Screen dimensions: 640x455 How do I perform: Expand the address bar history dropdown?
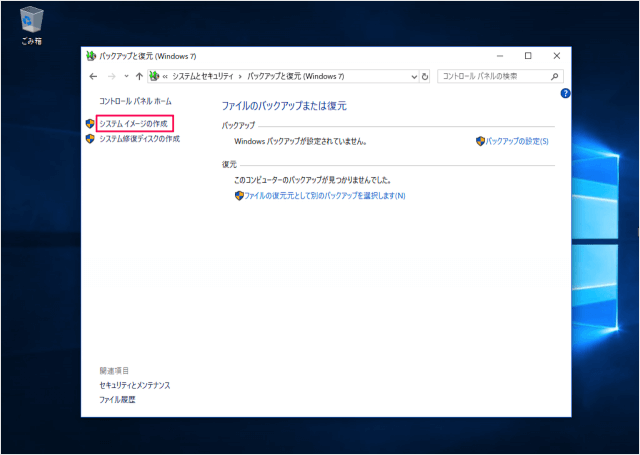click(414, 76)
